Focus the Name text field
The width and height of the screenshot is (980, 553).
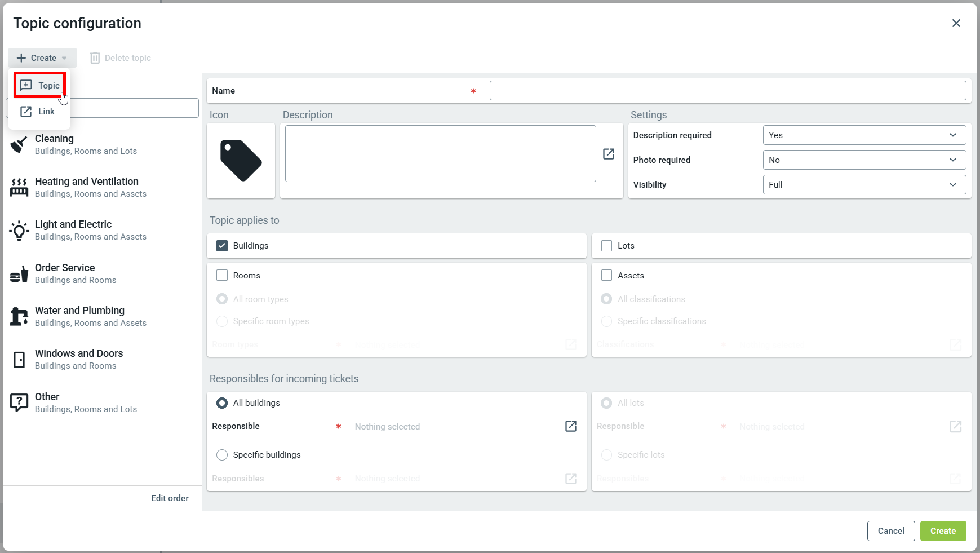pyautogui.click(x=728, y=91)
